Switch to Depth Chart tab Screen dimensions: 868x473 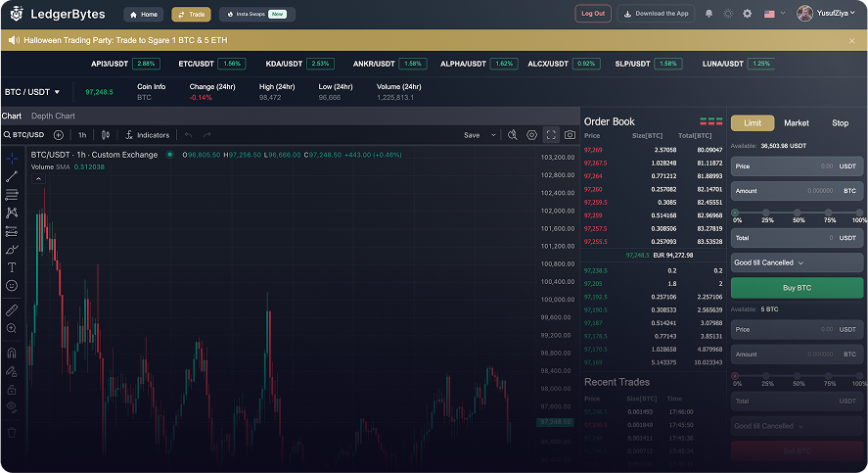[x=53, y=117]
